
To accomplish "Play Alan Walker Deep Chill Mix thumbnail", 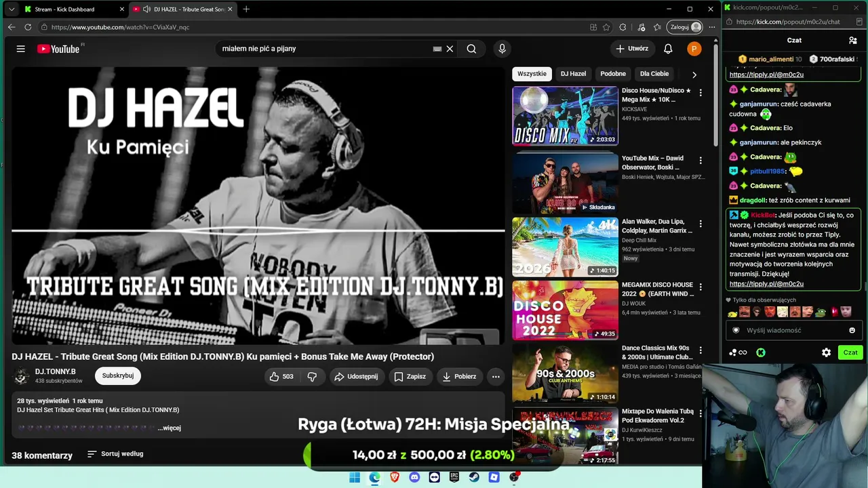I will click(x=565, y=247).
